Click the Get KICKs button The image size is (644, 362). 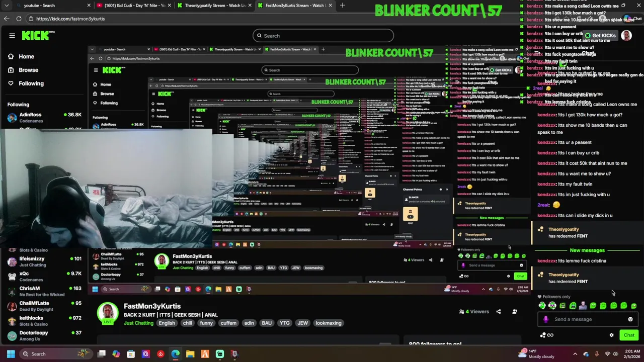point(600,36)
